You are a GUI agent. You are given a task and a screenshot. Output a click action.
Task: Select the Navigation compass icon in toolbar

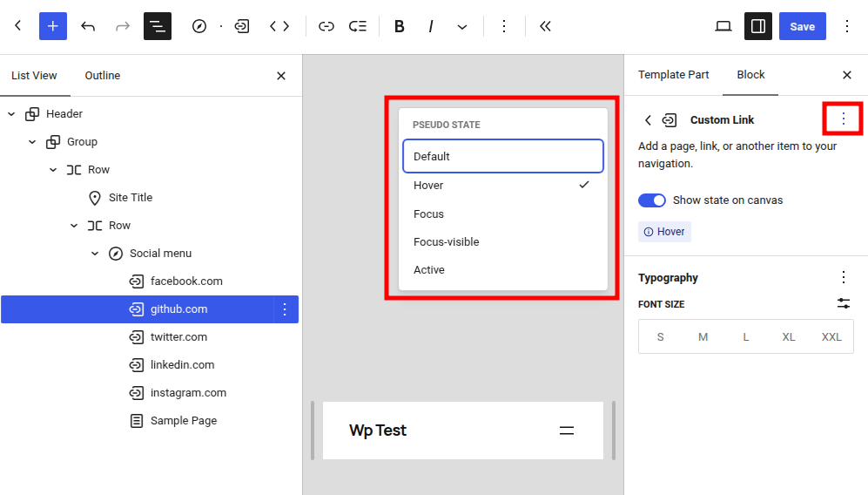[199, 26]
